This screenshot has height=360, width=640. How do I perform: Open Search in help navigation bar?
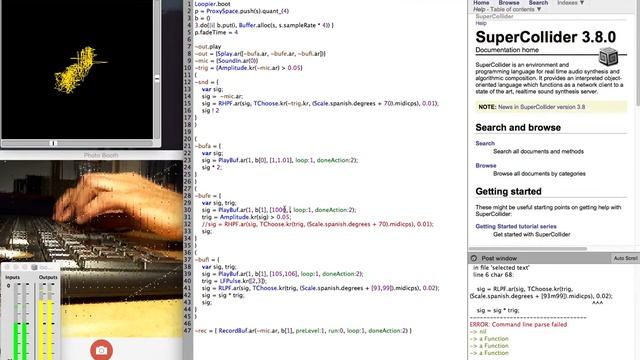[x=538, y=3]
